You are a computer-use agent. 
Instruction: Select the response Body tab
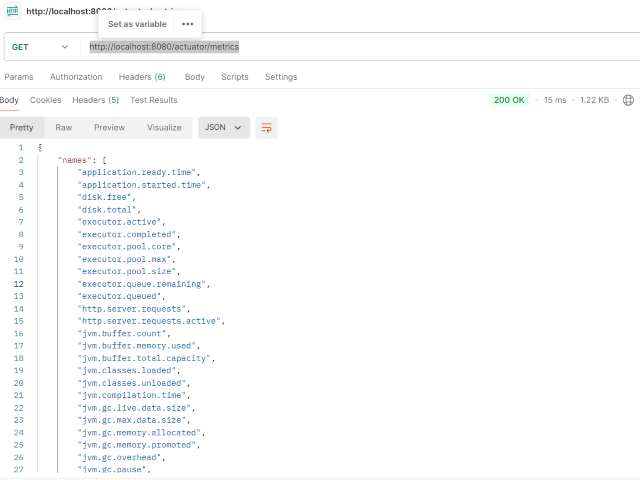(x=9, y=100)
